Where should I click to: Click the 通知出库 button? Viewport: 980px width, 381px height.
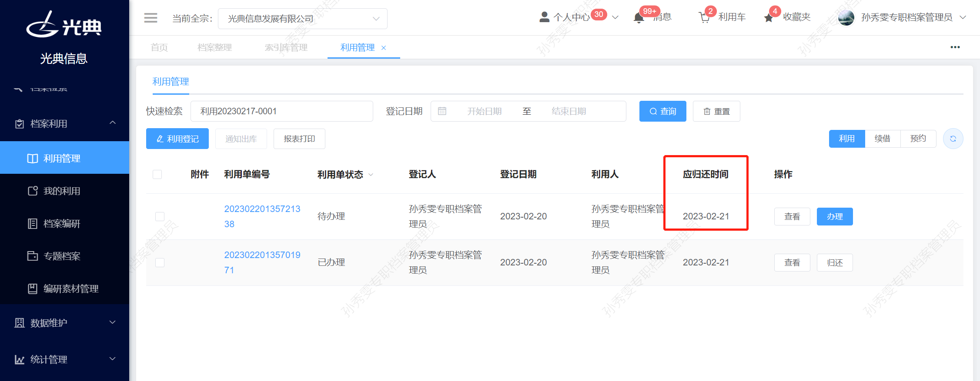coord(241,139)
